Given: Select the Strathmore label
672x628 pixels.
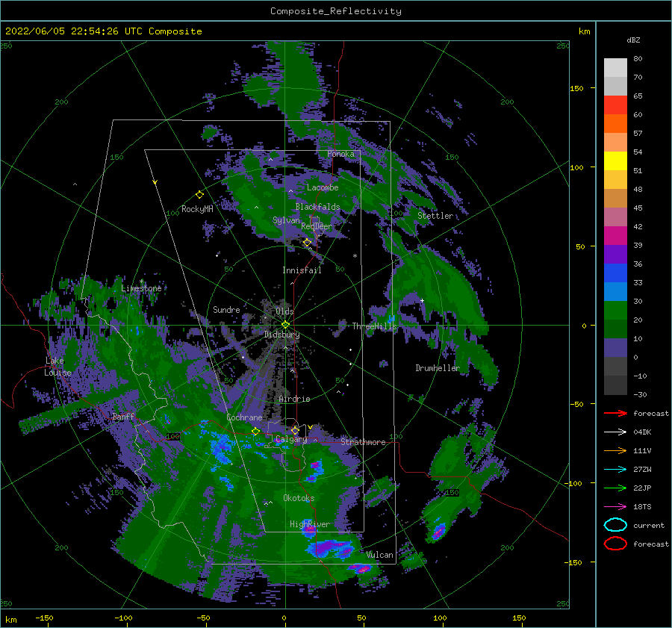Looking at the screenshot, I should tap(363, 442).
